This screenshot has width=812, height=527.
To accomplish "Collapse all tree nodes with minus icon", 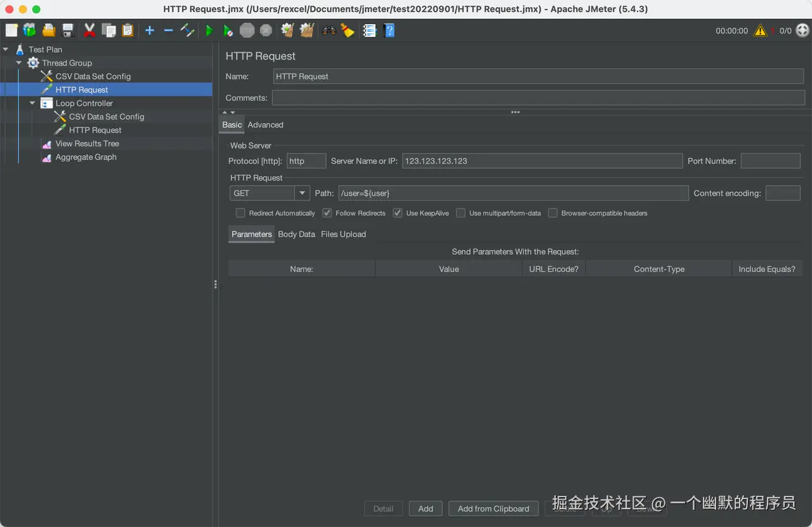I will pyautogui.click(x=168, y=30).
